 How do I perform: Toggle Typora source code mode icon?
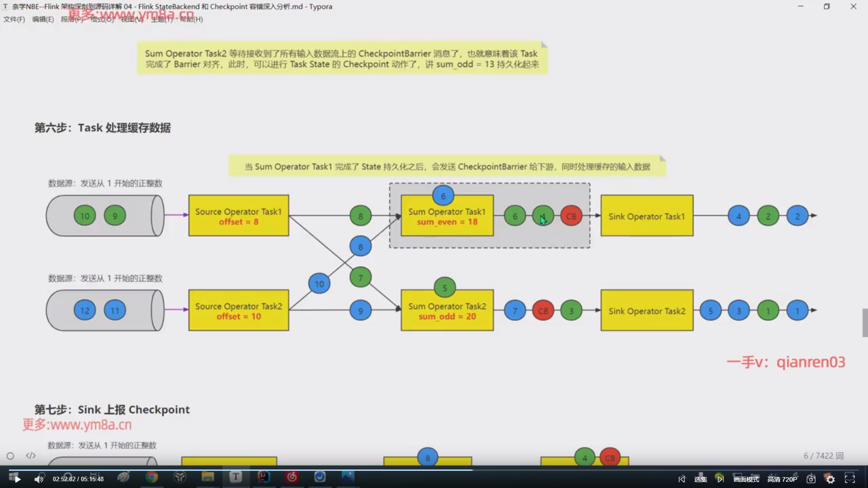pos(31,455)
